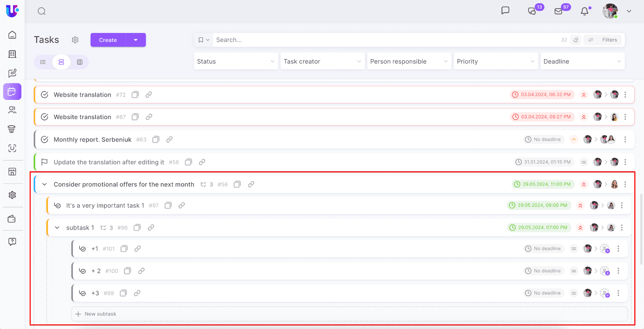
Task: Toggle completion check for Website translation #67
Action: click(45, 117)
